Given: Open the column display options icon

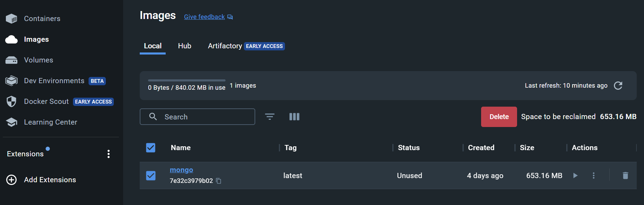Looking at the screenshot, I should coord(294,117).
